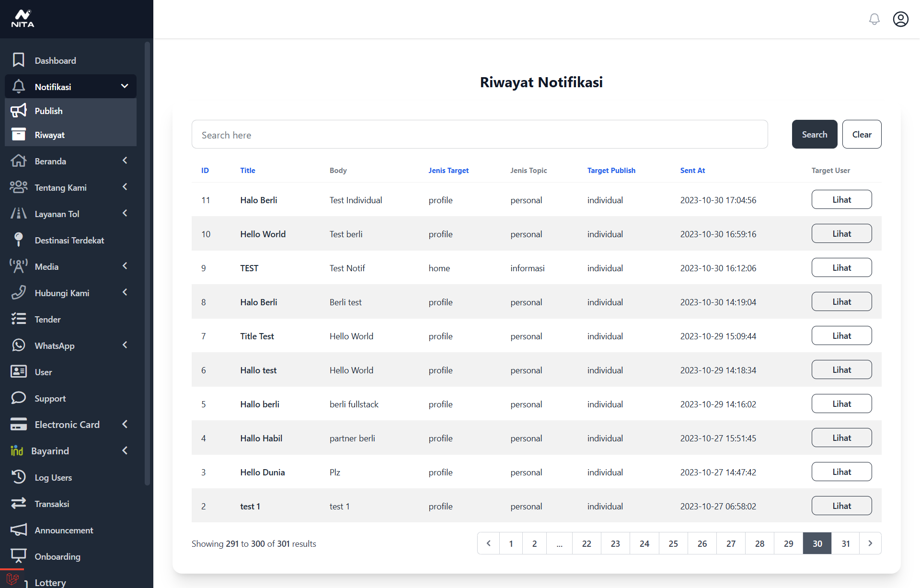
Task: Click the Transaksi swap arrows icon
Action: [x=18, y=503]
